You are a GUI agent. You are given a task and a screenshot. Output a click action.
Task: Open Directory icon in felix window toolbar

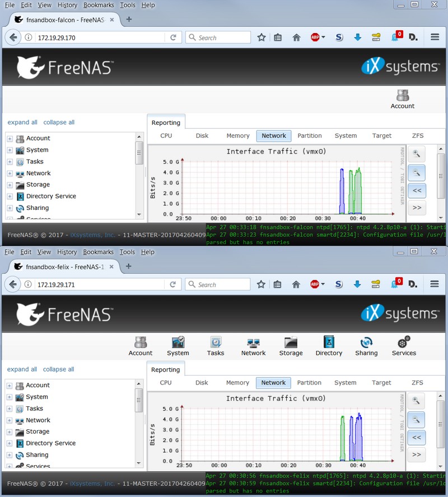pyautogui.click(x=329, y=346)
